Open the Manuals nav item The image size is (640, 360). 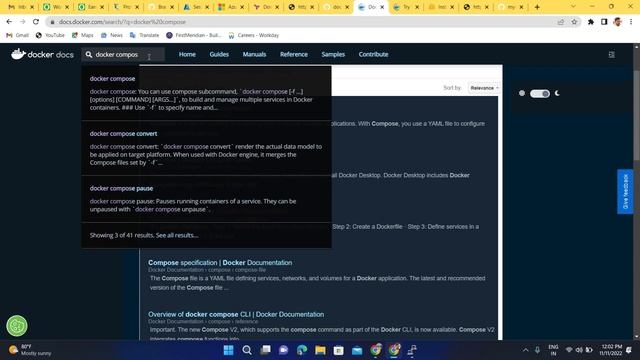(x=254, y=54)
